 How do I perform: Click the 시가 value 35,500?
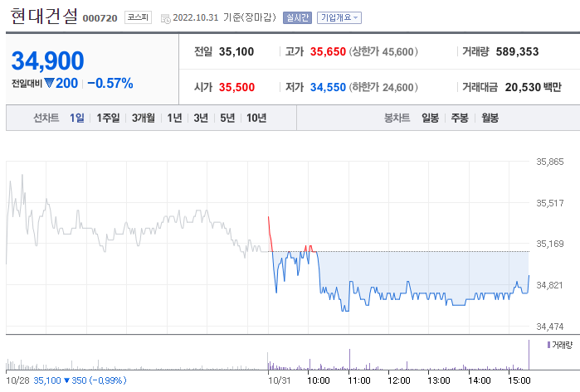236,87
